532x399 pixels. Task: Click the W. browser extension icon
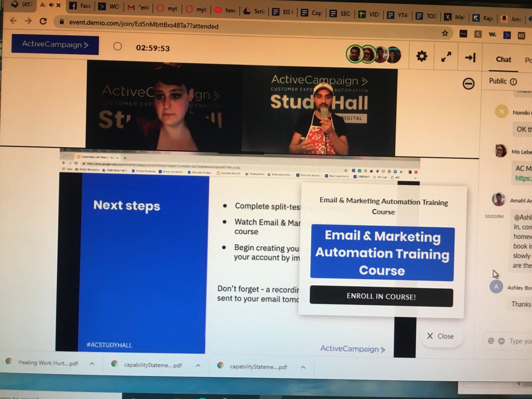point(492,34)
